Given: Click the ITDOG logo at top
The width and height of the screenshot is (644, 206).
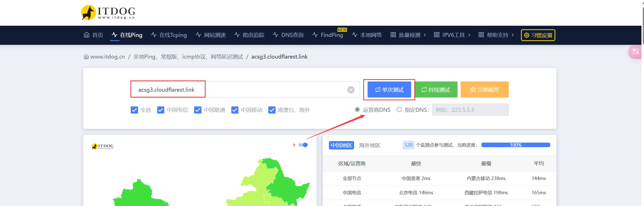Looking at the screenshot, I should [108, 12].
